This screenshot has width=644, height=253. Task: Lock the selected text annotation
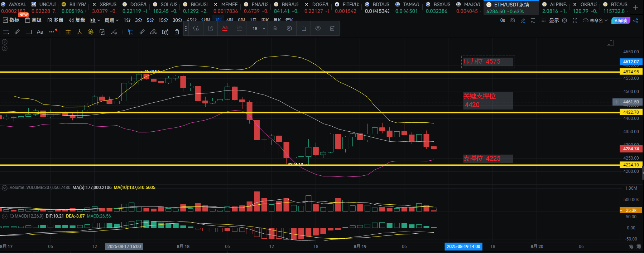(x=304, y=28)
